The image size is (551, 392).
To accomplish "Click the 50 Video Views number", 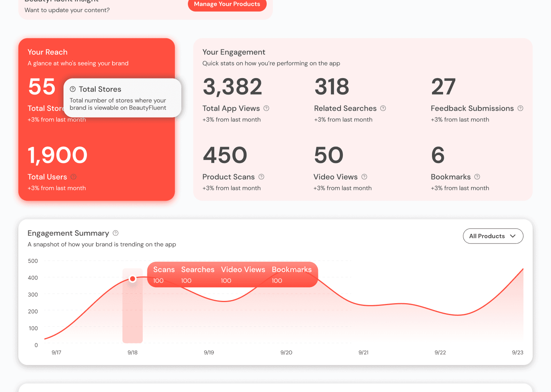I will [329, 155].
